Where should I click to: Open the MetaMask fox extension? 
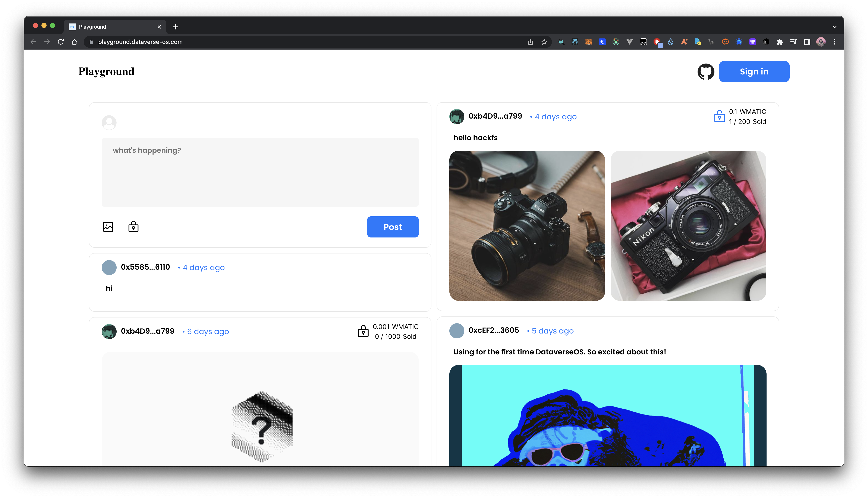[x=588, y=42]
